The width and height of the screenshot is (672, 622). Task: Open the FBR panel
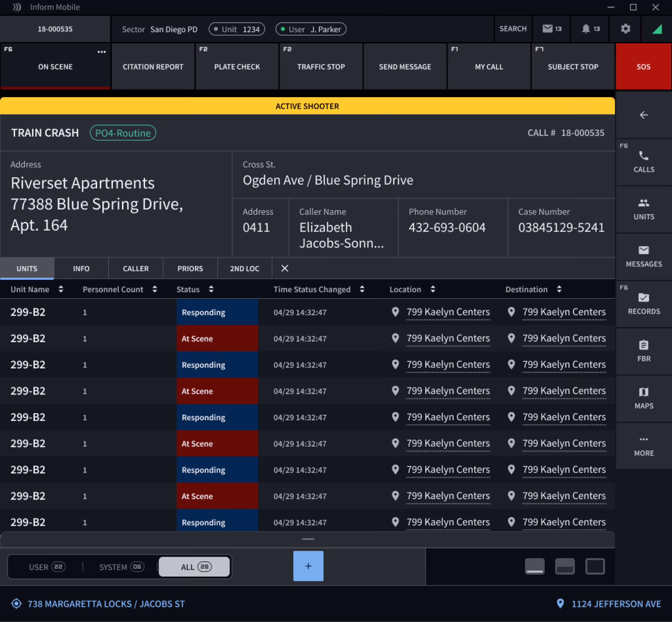643,350
